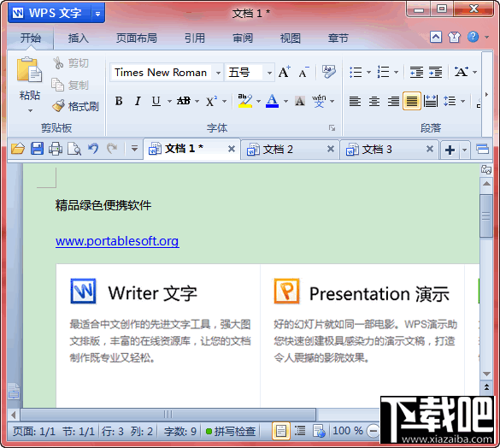This screenshot has height=448, width=500.
Task: Expand numbered list dropdown arrow
Action: (x=397, y=72)
